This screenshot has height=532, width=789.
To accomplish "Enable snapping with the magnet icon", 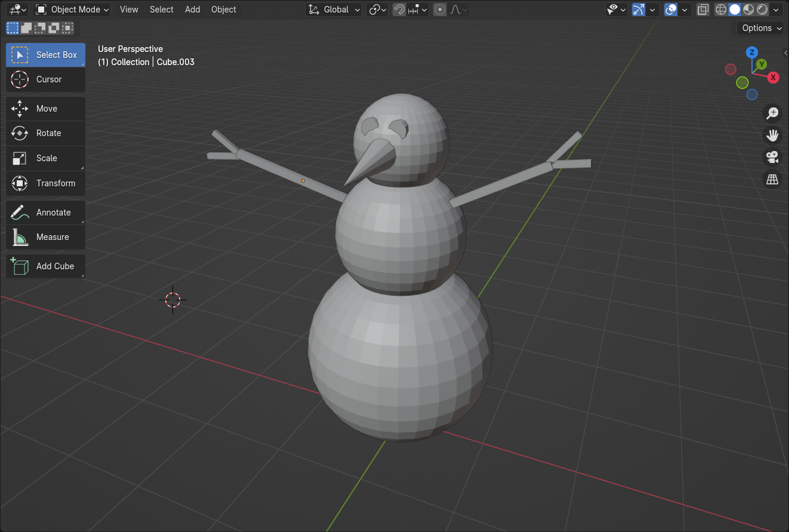I will pos(399,9).
